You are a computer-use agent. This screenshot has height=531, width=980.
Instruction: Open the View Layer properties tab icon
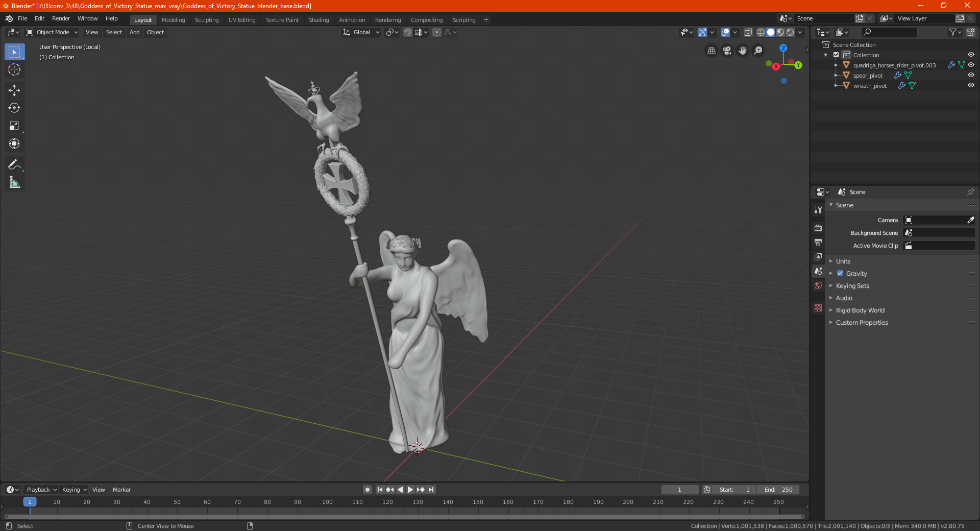(x=818, y=256)
